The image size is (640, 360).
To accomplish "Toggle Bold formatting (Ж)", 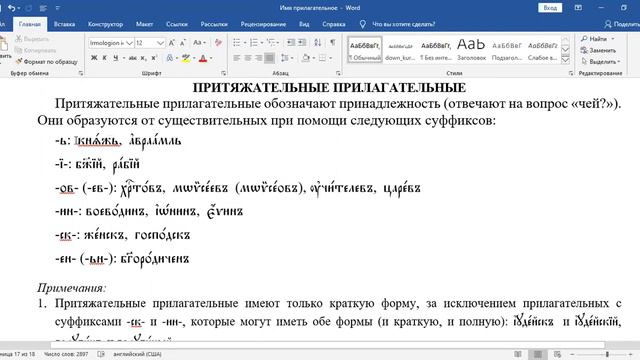I will [x=94, y=58].
